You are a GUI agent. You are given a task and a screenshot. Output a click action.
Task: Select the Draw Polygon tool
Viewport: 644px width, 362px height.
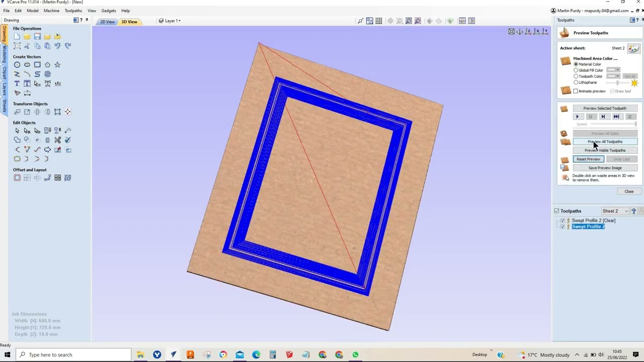[47, 65]
